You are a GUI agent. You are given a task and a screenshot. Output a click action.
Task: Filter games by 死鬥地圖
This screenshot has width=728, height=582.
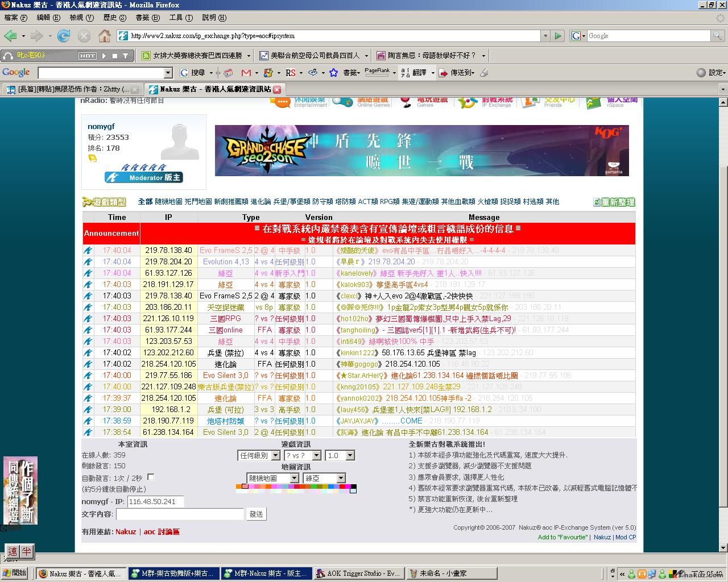coord(198,202)
